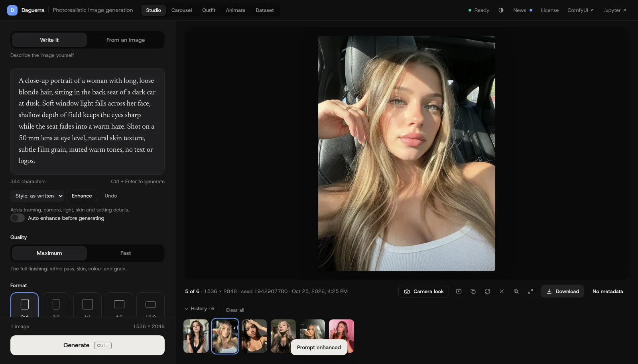Open the Jupyter external link
Viewport: 638px width, 364px height.
tap(614, 10)
